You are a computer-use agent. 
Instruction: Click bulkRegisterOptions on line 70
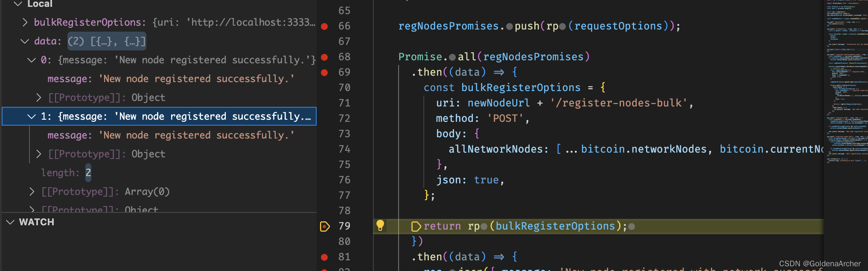[x=521, y=88]
